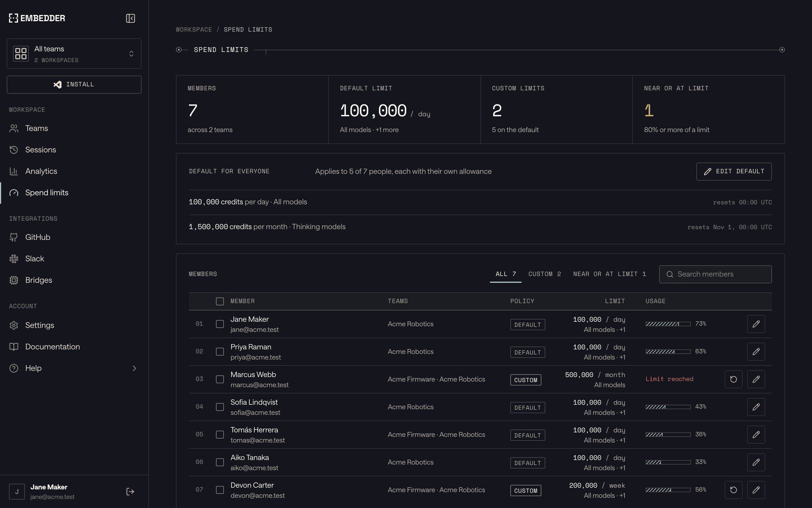
Task: Check Marcus Webb's row checkbox
Action: click(220, 379)
